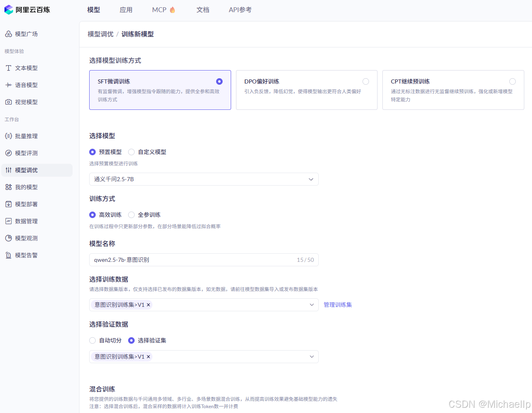
Task: Select CPT继续预训练 radio button
Action: point(513,81)
